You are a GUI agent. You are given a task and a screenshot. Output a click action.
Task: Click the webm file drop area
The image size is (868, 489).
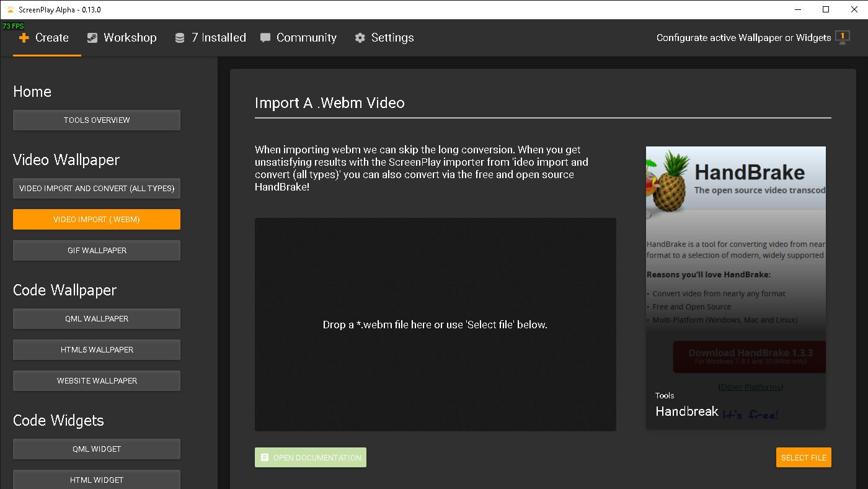[x=435, y=325]
